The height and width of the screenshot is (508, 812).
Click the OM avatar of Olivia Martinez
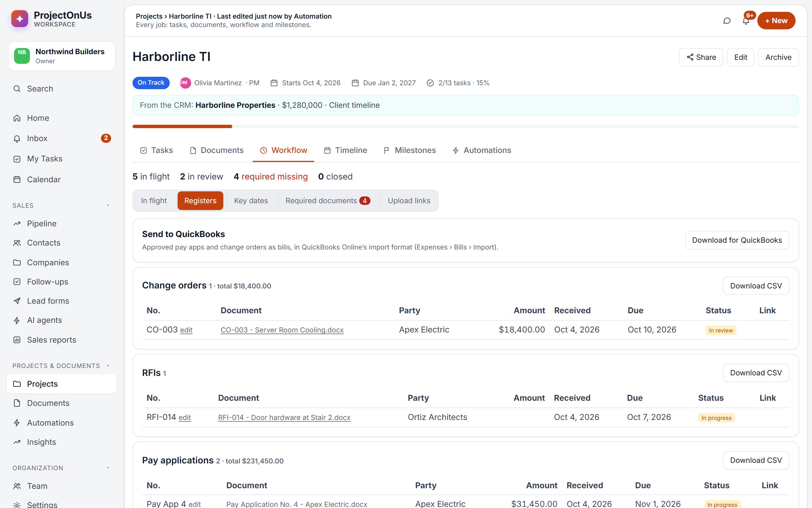185,83
